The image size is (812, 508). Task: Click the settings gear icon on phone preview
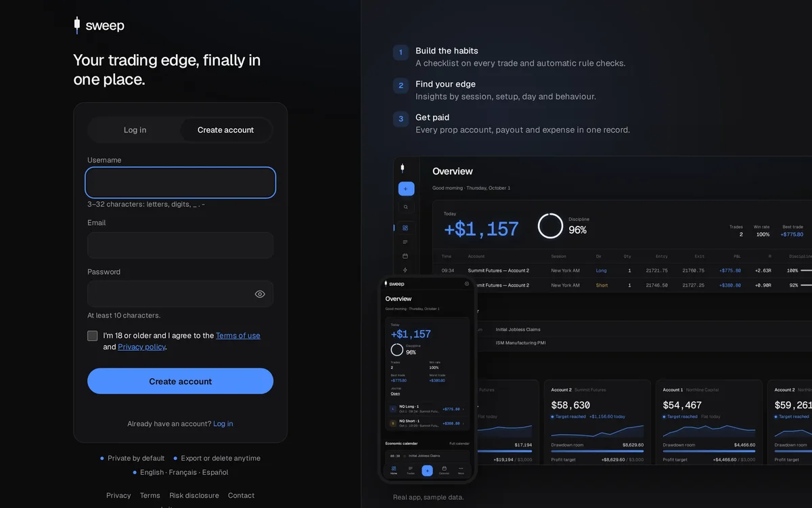click(467, 284)
